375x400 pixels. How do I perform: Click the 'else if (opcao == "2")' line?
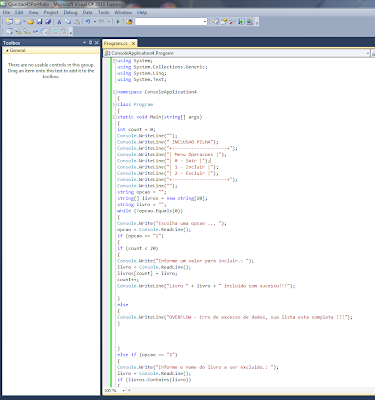pyautogui.click(x=147, y=355)
